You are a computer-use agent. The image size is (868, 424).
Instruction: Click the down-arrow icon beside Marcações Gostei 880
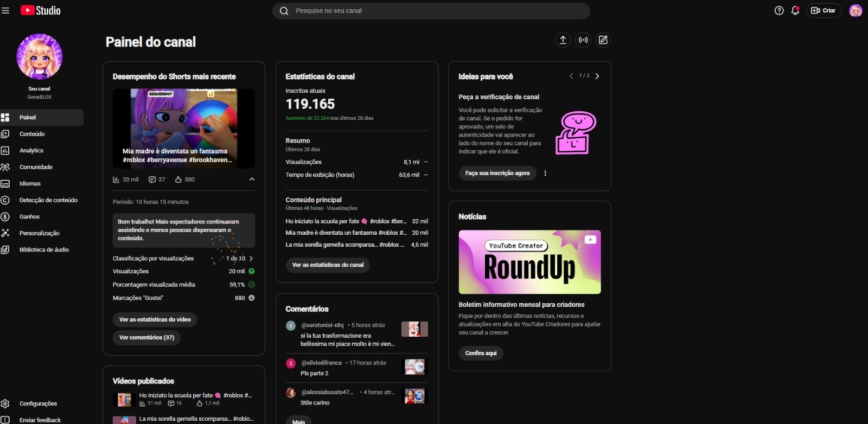(252, 298)
